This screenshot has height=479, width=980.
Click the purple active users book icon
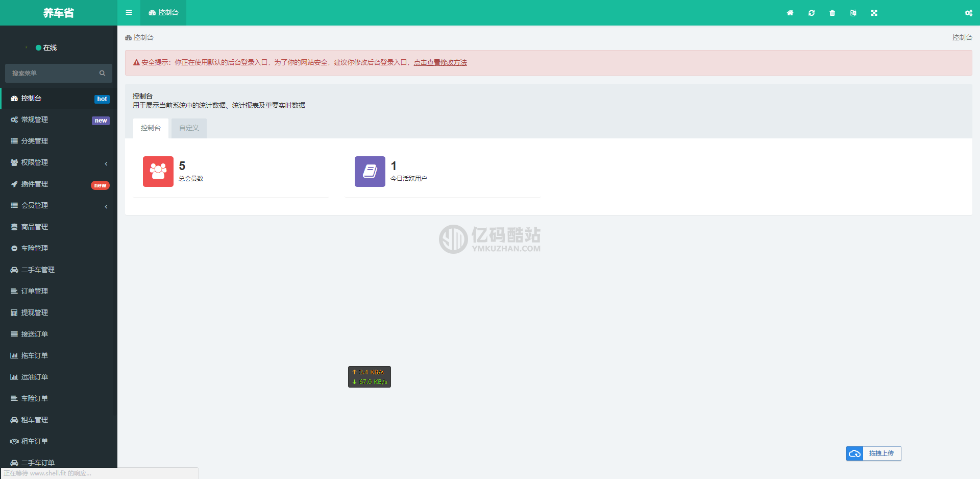[370, 172]
